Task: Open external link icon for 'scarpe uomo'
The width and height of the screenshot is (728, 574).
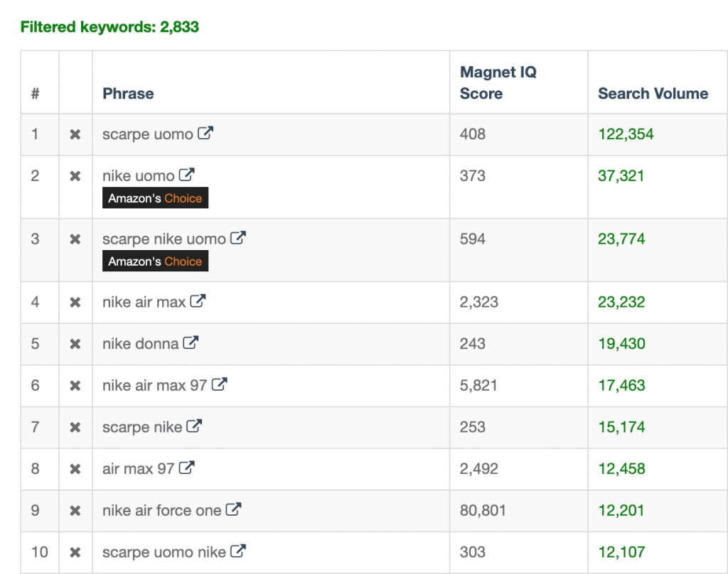Action: coord(205,133)
